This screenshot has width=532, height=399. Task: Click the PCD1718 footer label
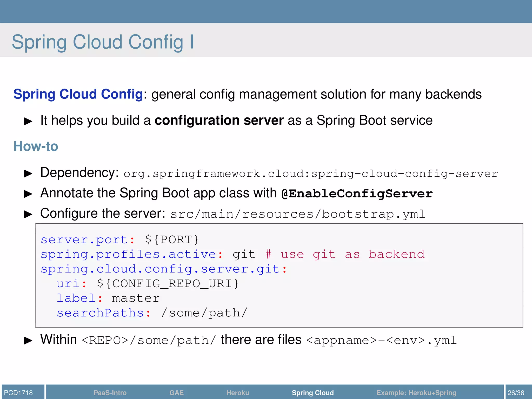pyautogui.click(x=18, y=393)
